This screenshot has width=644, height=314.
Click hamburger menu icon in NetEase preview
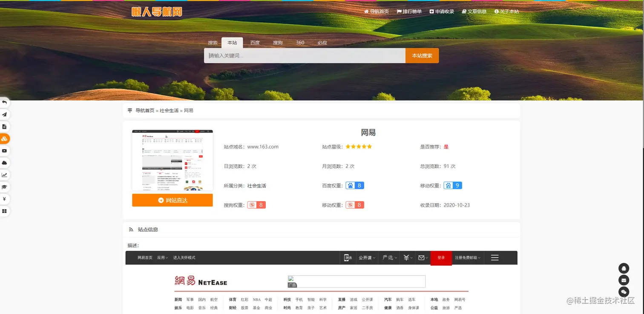click(494, 258)
